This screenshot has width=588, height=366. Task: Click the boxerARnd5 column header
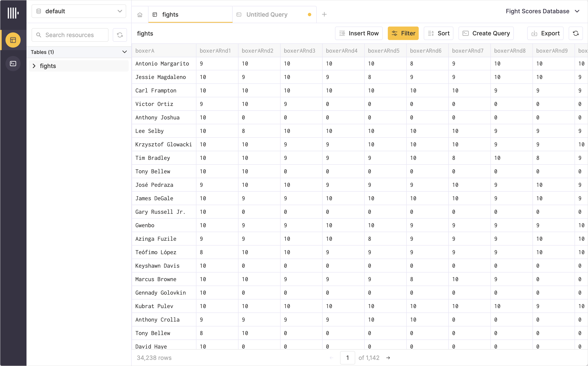click(385, 51)
